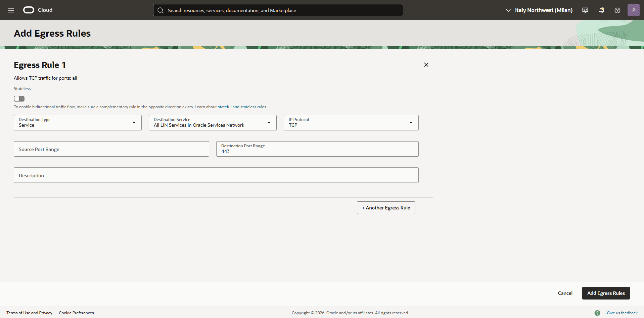The height and width of the screenshot is (318, 644).
Task: Expand the Italy Northwest (Milan) region selector
Action: (x=539, y=10)
